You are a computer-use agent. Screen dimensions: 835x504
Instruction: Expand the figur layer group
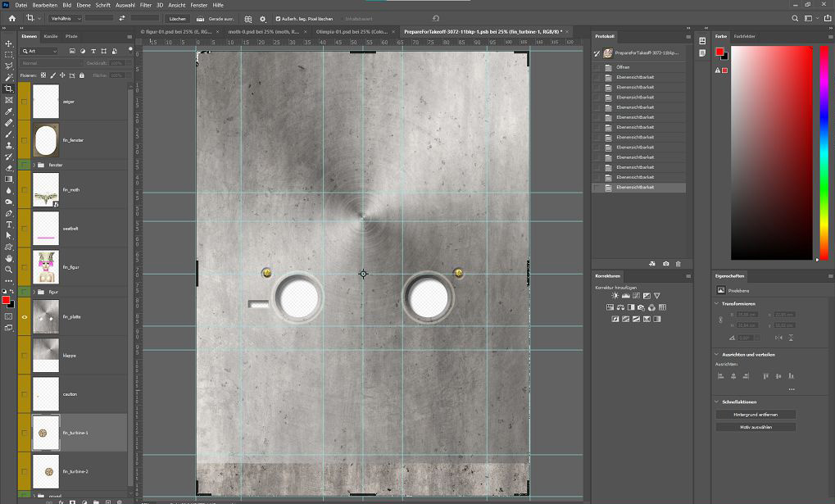coord(34,292)
